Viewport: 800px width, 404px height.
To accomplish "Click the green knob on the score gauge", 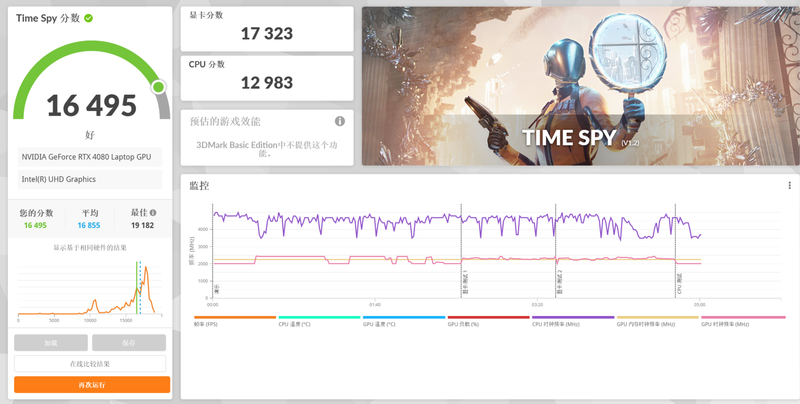I will (159, 87).
